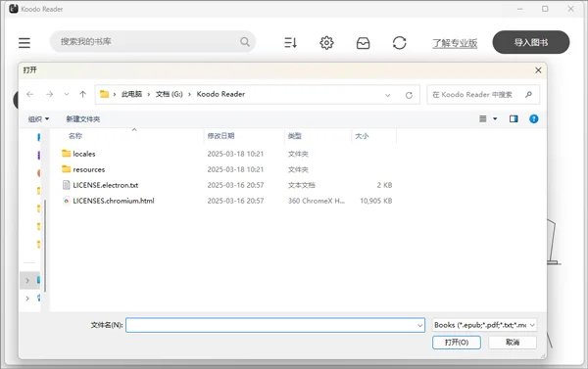The width and height of the screenshot is (588, 369).
Task: Select 此电脑 in the address path
Action: pyautogui.click(x=131, y=94)
